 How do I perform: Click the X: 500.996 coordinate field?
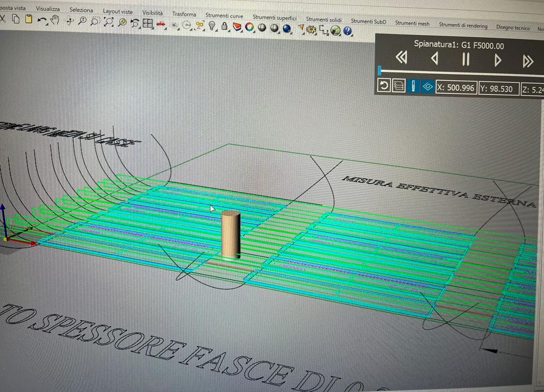[x=456, y=88]
